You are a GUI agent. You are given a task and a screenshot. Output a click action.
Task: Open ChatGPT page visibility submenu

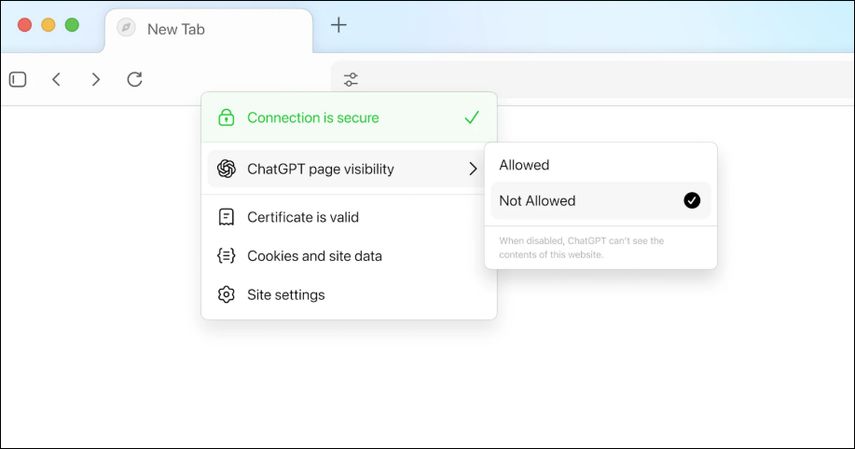click(348, 169)
